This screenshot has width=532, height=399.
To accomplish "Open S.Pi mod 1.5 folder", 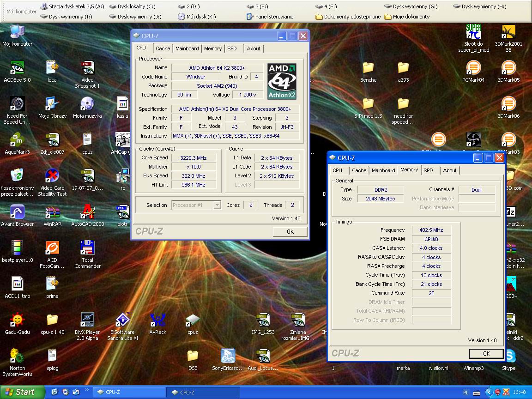I will [x=368, y=107].
